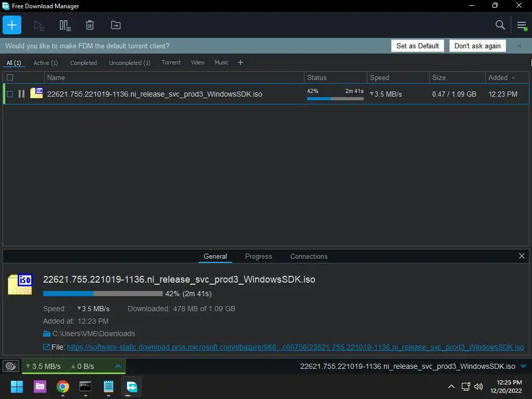Select the Music filter tab

coord(221,62)
